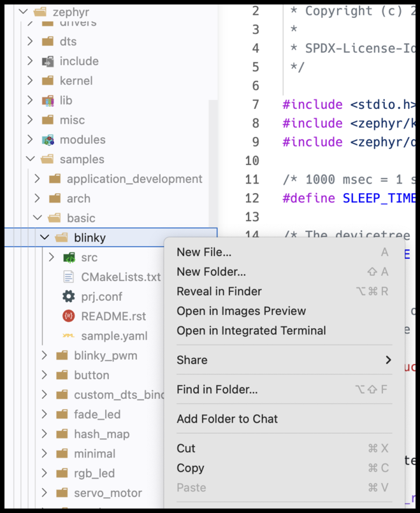Open the Share submenu
The width and height of the screenshot is (420, 513).
pyautogui.click(x=284, y=360)
